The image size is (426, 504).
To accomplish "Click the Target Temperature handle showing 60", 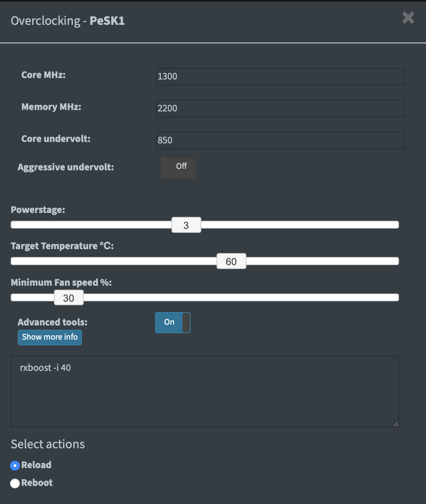I will tap(231, 261).
